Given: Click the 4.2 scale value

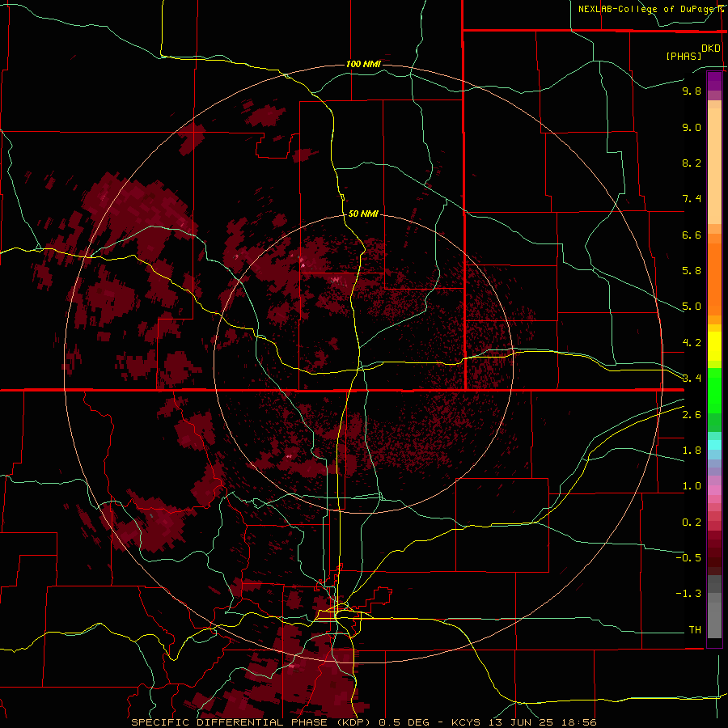Looking at the screenshot, I should 692,343.
